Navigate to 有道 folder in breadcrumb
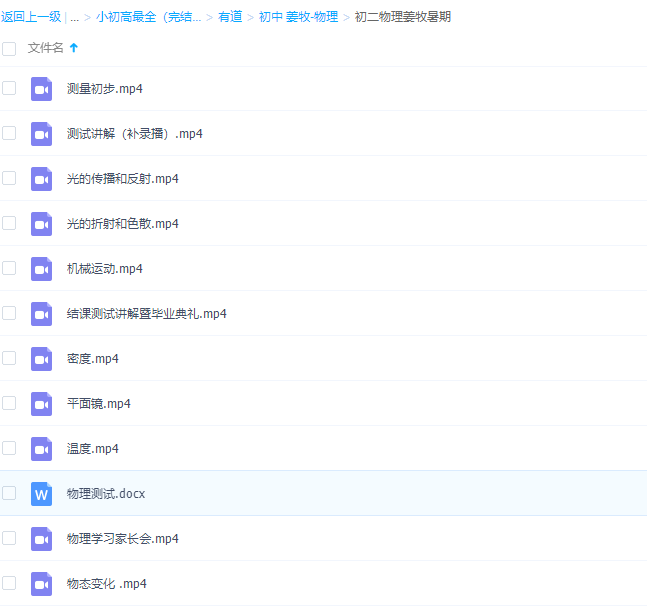 click(230, 17)
